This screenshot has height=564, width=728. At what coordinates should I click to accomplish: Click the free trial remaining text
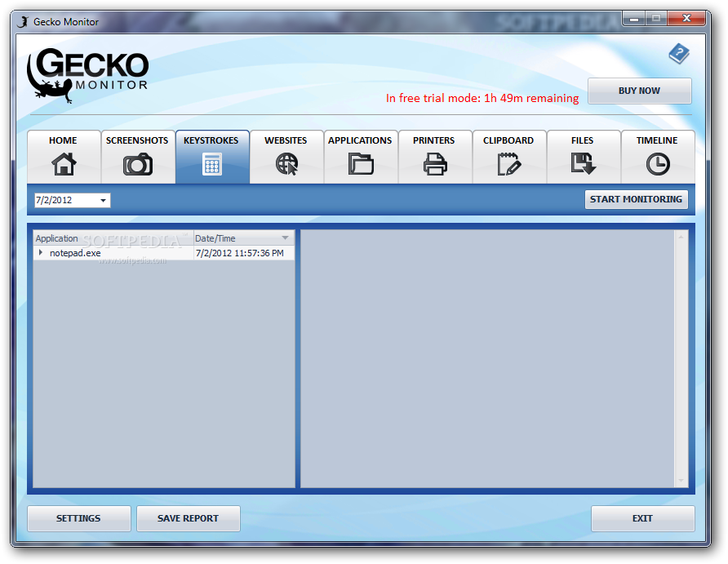[482, 98]
